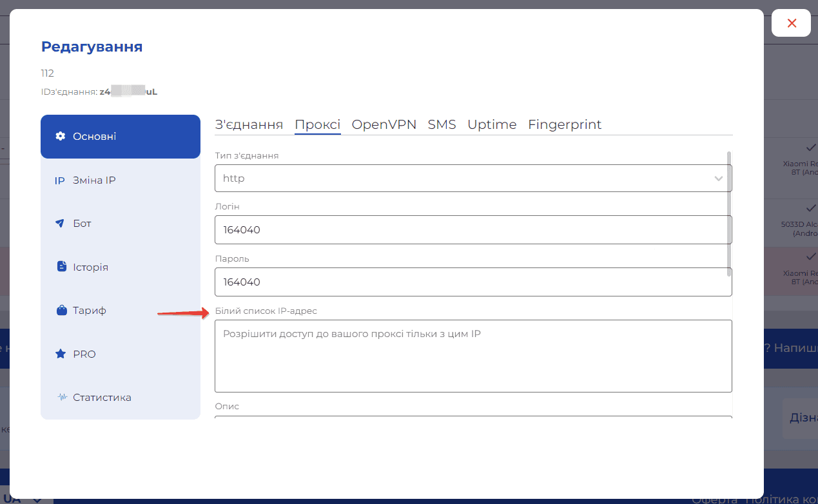Viewport: 818px width, 504px height.
Task: Click the star icon beside PRO
Action: pyautogui.click(x=61, y=354)
